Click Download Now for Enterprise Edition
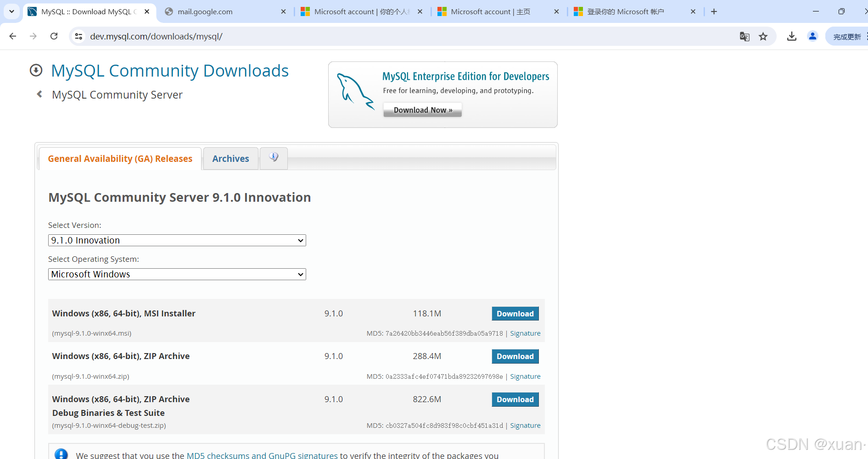The width and height of the screenshot is (868, 459). tap(422, 110)
